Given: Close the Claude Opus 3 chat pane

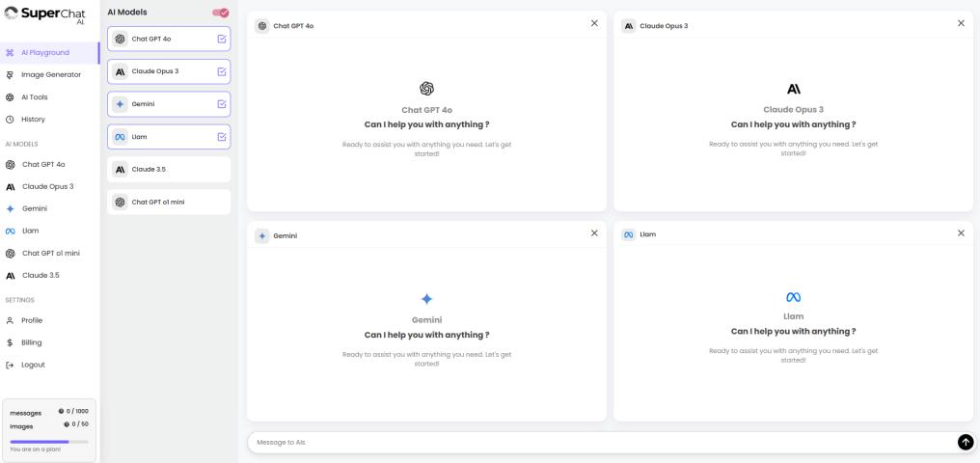Looking at the screenshot, I should (x=961, y=23).
